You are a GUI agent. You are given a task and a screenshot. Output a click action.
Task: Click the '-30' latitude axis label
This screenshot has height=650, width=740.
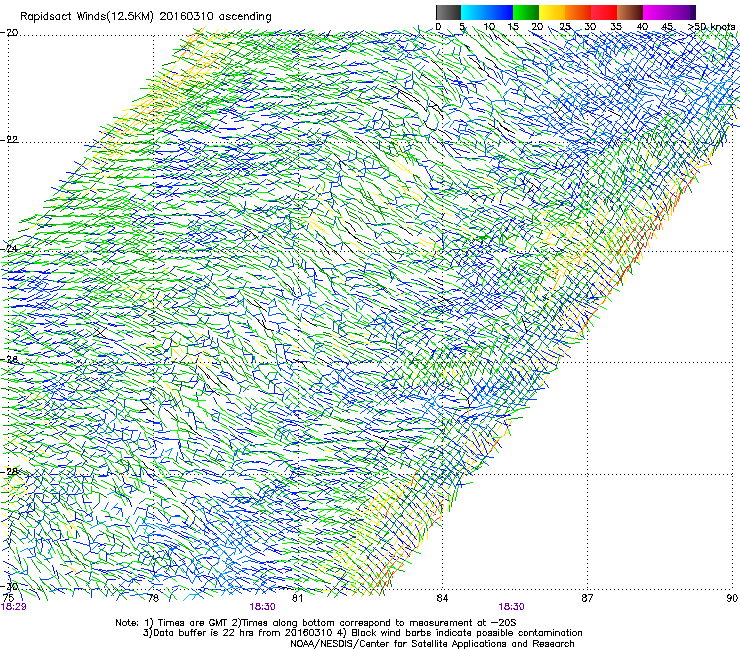10,586
